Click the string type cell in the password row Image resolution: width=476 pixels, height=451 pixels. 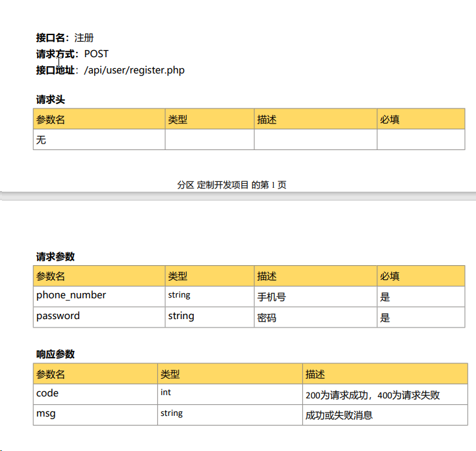point(210,317)
